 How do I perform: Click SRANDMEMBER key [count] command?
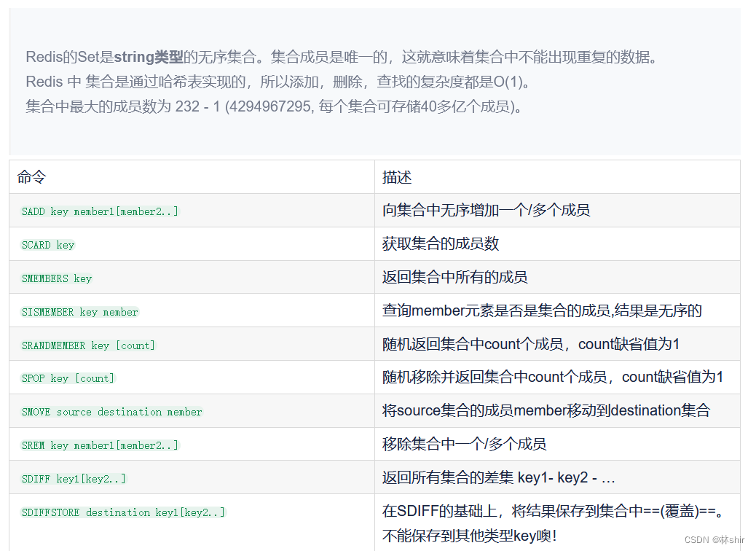[x=88, y=345]
